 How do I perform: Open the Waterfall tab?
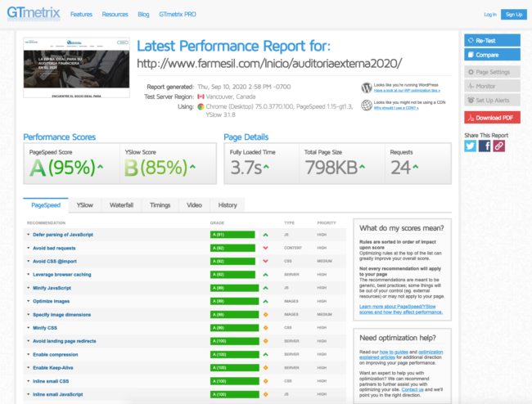coord(122,205)
